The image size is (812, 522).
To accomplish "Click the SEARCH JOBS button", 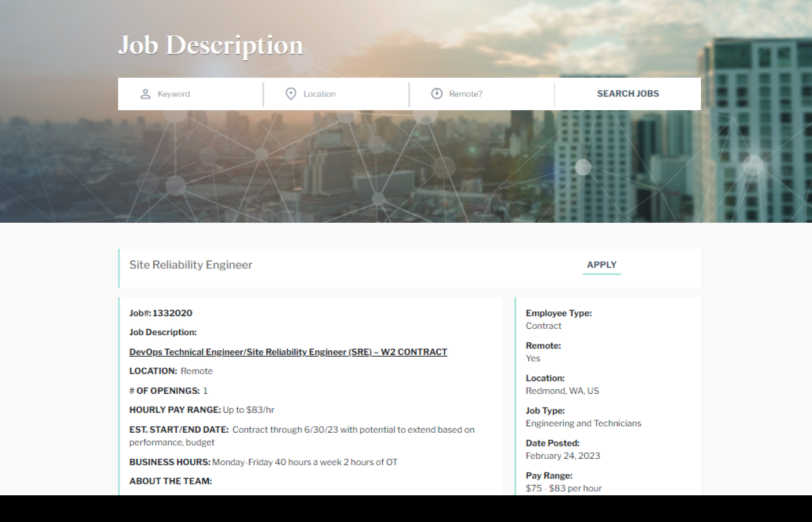I will pyautogui.click(x=628, y=93).
